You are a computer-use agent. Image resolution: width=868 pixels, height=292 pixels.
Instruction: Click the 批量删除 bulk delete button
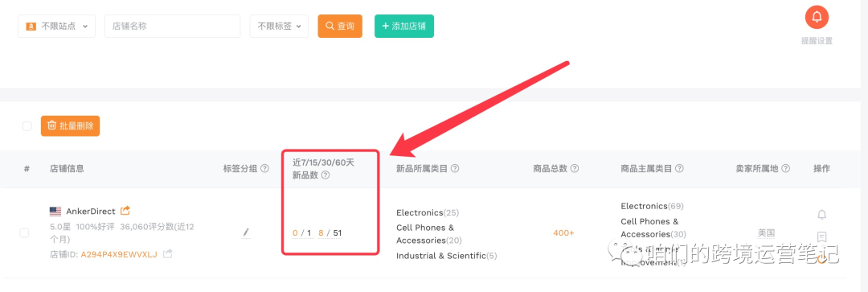point(70,125)
